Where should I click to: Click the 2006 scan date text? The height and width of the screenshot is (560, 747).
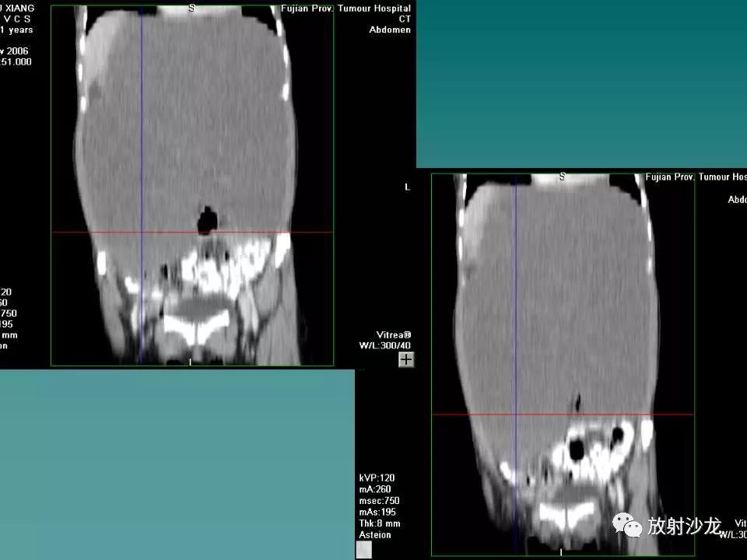tap(18, 51)
